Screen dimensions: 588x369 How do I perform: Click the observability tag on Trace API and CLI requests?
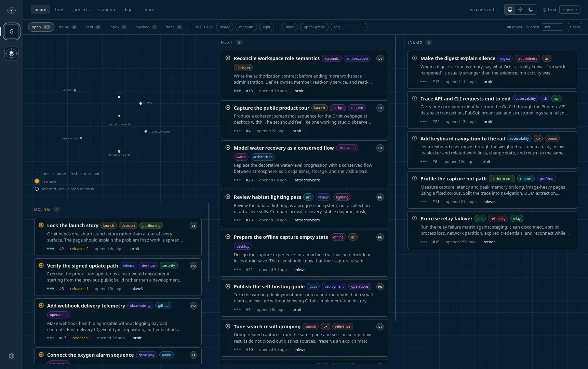click(x=525, y=99)
